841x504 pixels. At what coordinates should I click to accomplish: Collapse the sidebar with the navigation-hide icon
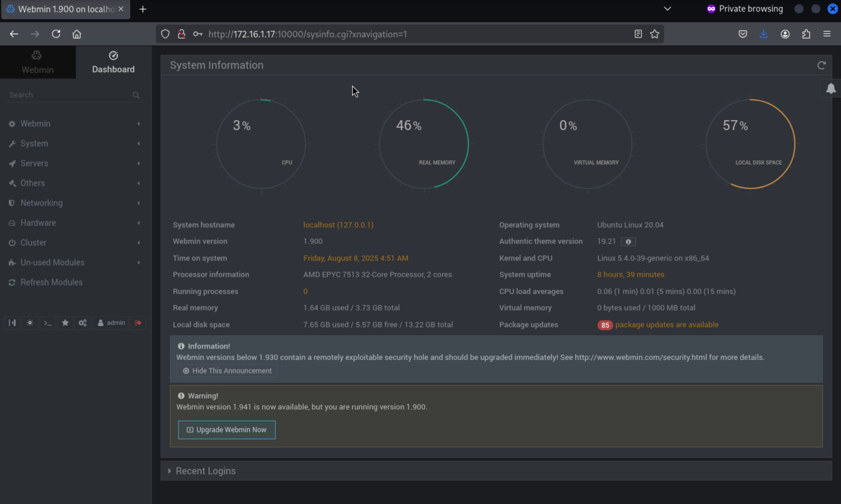pos(12,323)
